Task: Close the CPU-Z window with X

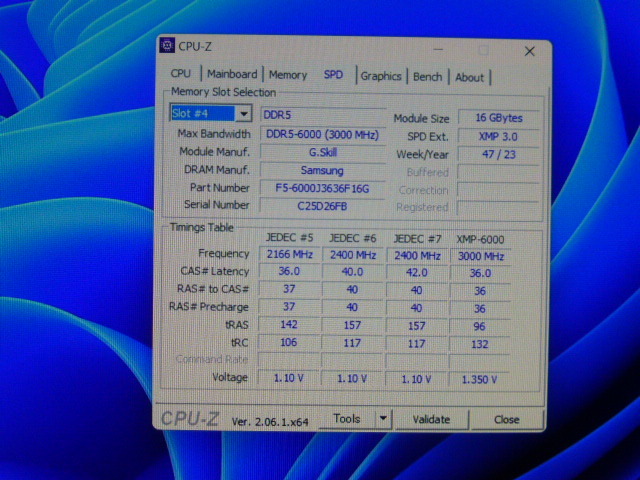Action: point(529,51)
